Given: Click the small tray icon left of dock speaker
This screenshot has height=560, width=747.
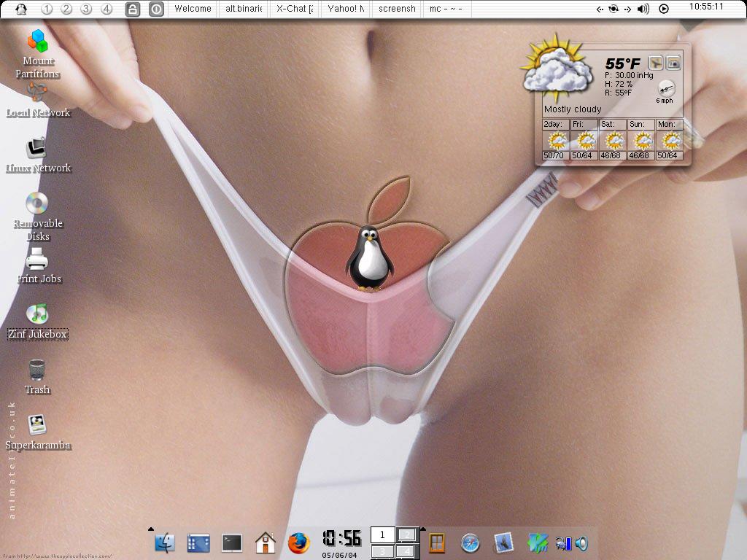Looking at the screenshot, I should [x=563, y=543].
